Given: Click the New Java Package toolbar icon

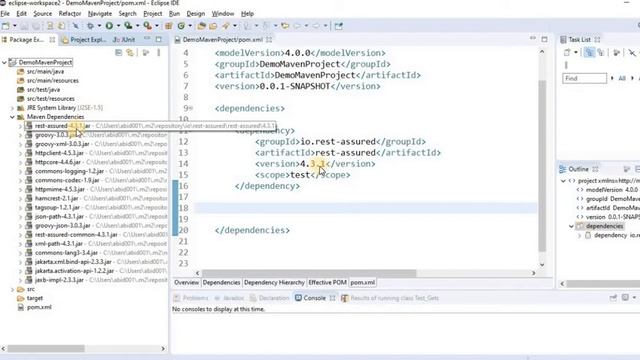Looking at the screenshot, I should (168, 26).
